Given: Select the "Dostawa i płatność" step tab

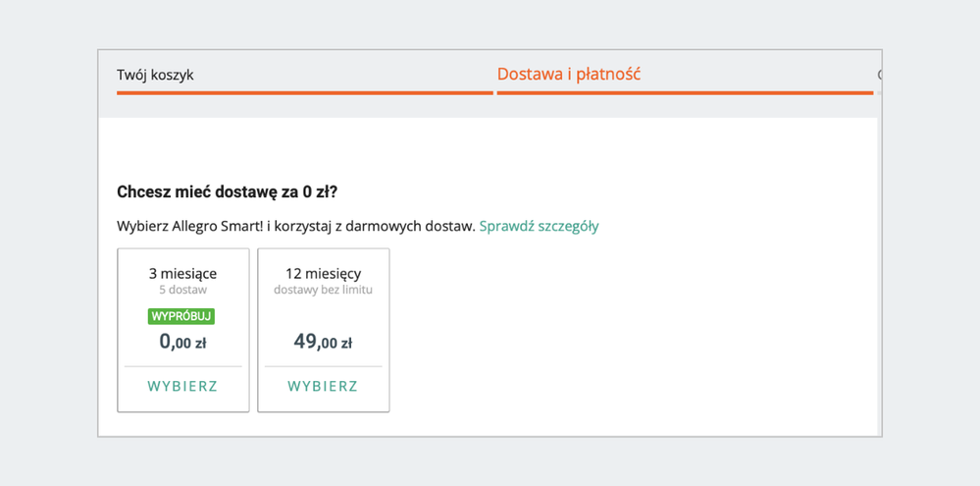Looking at the screenshot, I should pos(569,74).
